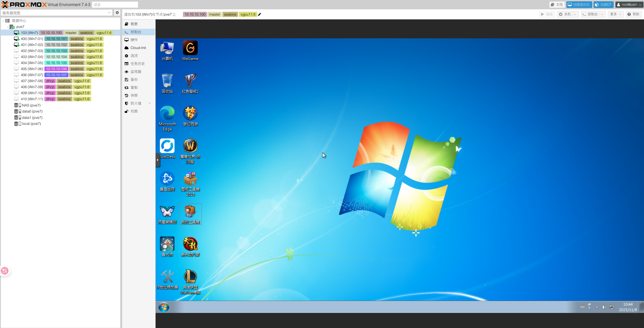The height and width of the screenshot is (328, 644).
Task: Click the Windows Start orb
Action: pyautogui.click(x=164, y=307)
